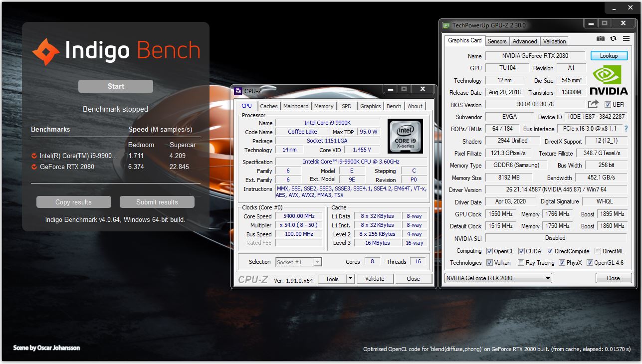Screen dimensions: 642x364
Task: Close the Indigo Bench main window
Action: pos(630,7)
